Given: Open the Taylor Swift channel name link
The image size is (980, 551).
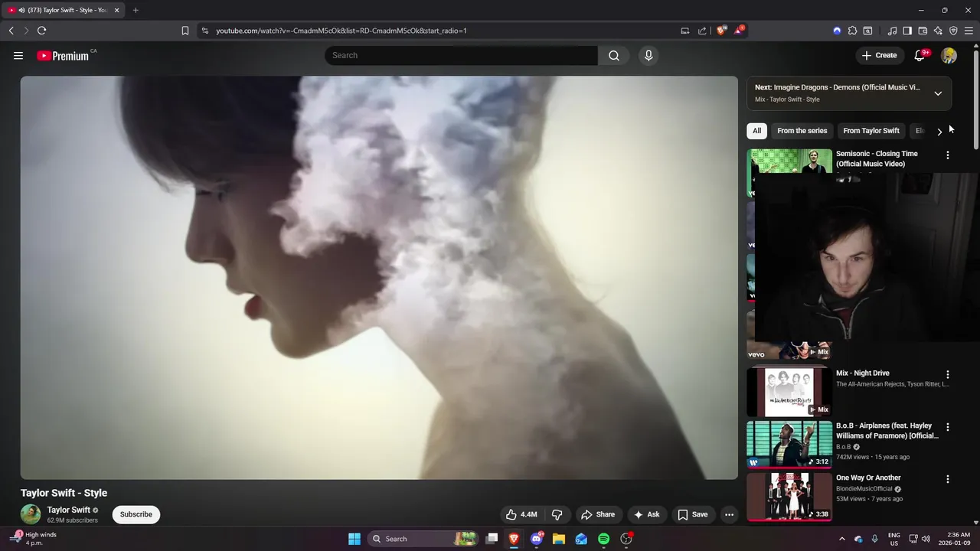Looking at the screenshot, I should click(x=68, y=510).
